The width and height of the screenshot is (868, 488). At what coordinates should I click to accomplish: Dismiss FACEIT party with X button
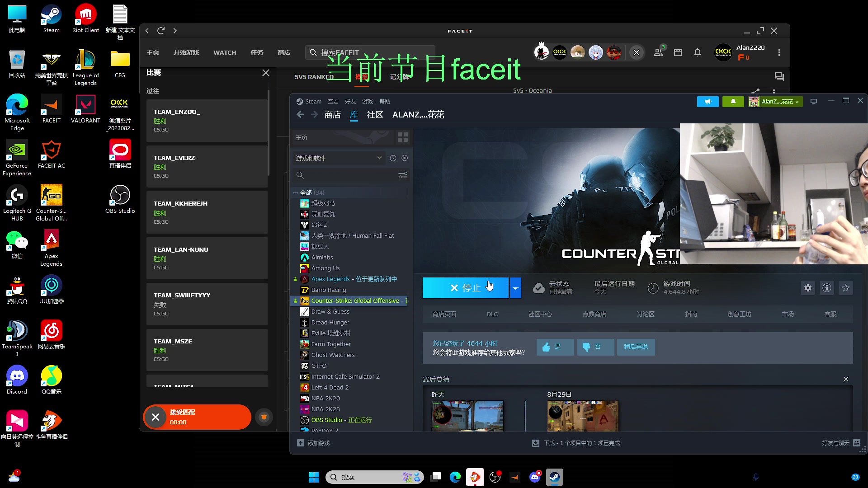(637, 52)
